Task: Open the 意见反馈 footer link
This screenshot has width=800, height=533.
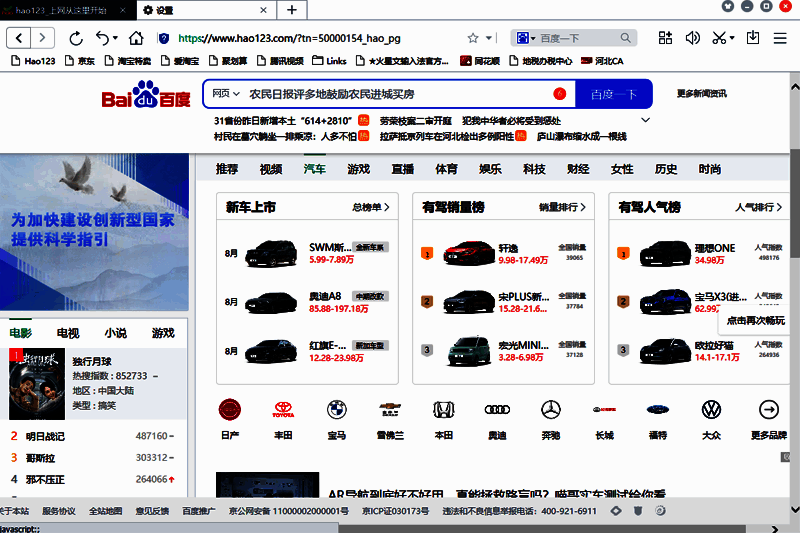Action: [152, 511]
